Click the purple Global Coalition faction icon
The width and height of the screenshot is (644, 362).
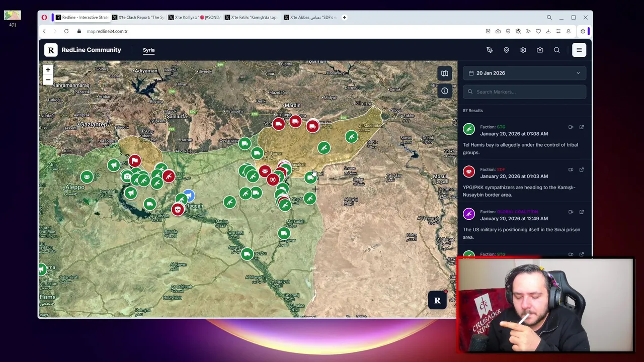469,215
